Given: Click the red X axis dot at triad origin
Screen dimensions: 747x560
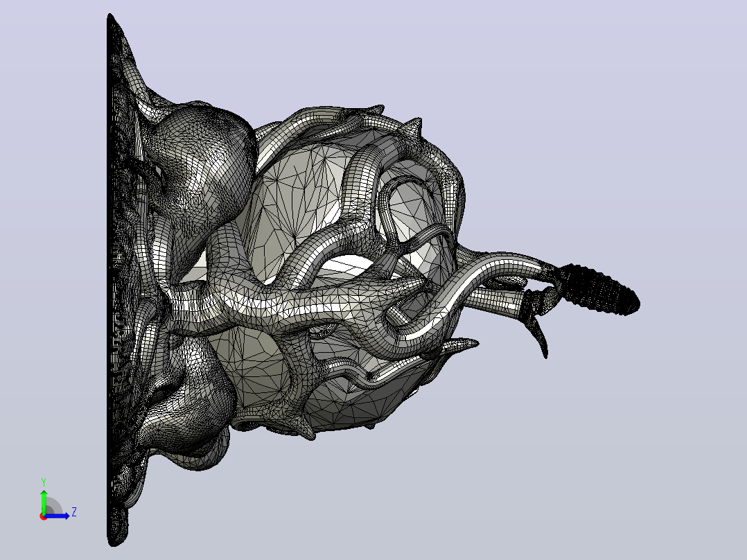Looking at the screenshot, I should (x=44, y=516).
